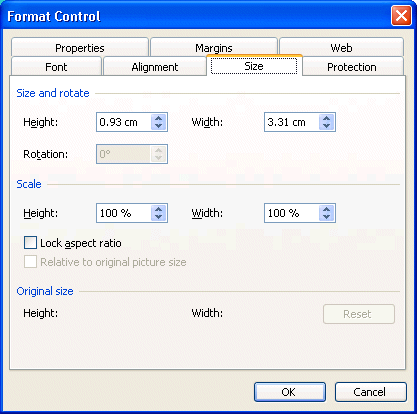Click the scale Height 100 % field
This screenshot has height=414, width=417.
pos(124,213)
